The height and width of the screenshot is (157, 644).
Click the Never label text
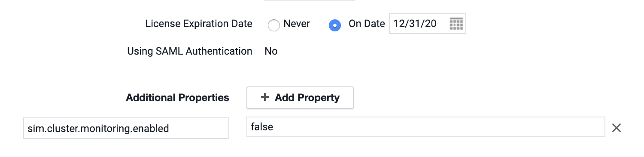click(x=297, y=24)
